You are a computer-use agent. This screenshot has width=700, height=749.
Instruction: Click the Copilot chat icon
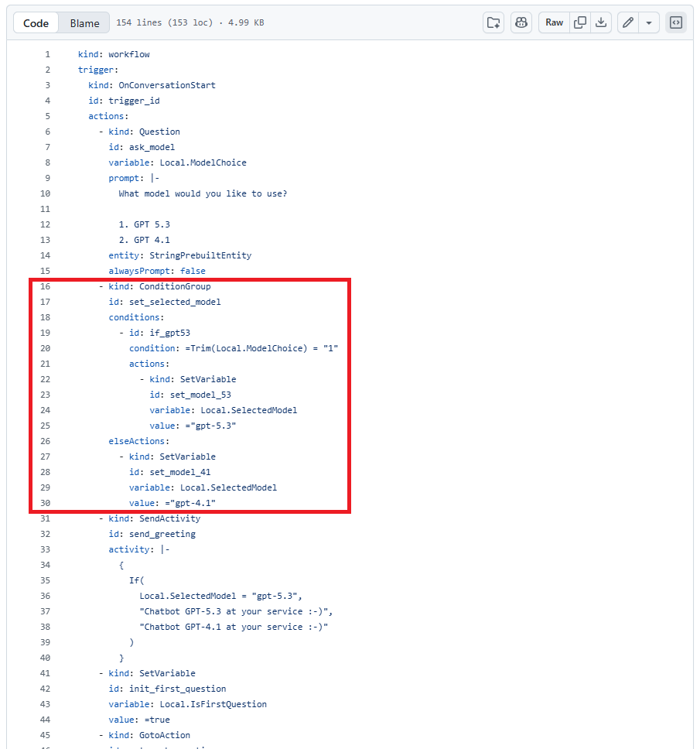521,22
